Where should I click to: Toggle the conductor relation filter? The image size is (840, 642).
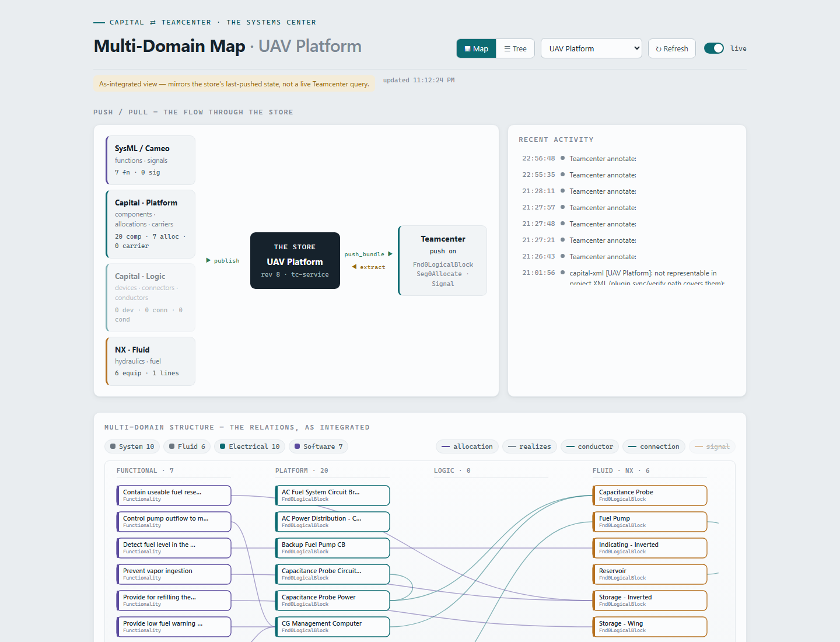tap(590, 446)
